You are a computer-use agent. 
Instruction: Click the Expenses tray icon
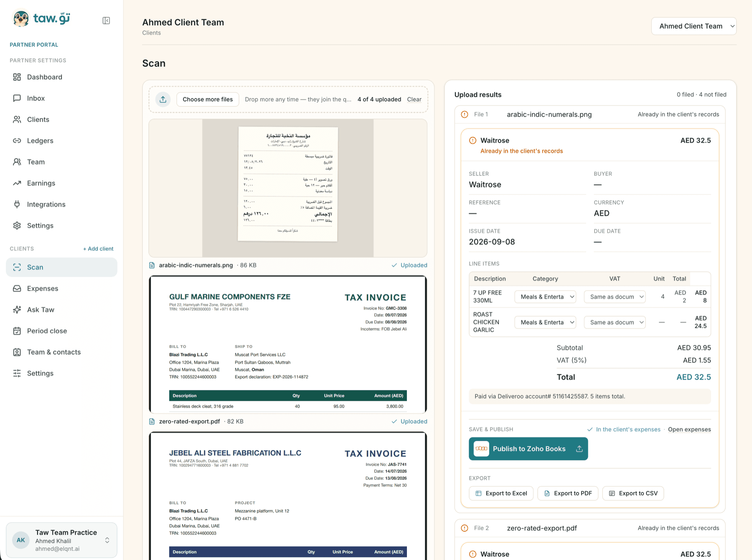(17, 289)
